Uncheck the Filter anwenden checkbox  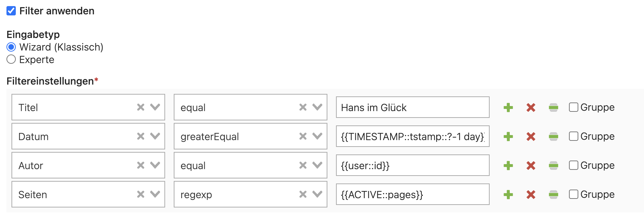11,11
